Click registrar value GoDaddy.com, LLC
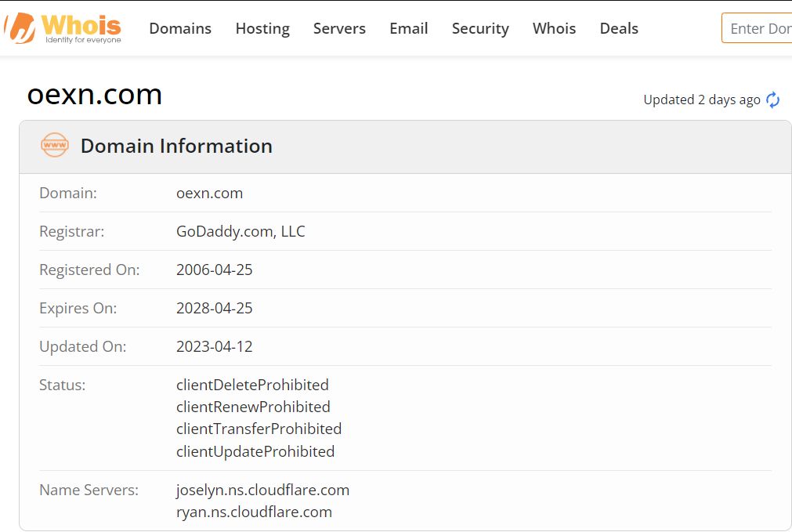 pyautogui.click(x=240, y=231)
